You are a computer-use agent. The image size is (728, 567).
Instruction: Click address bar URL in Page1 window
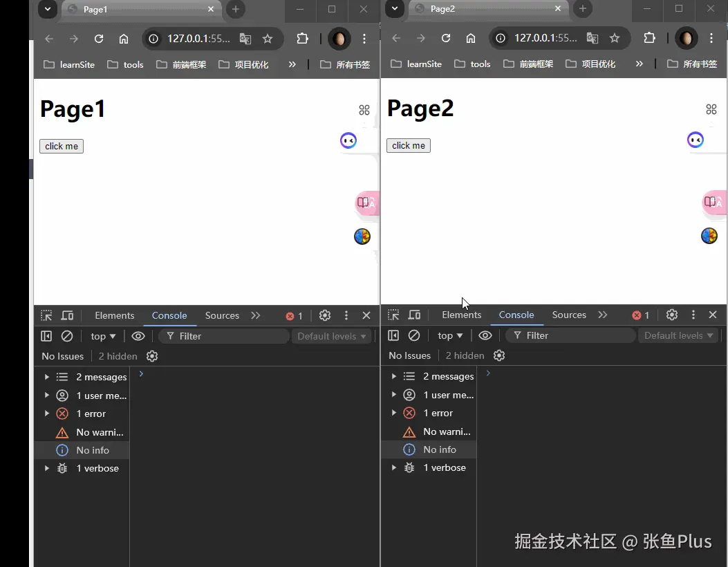[x=198, y=39]
